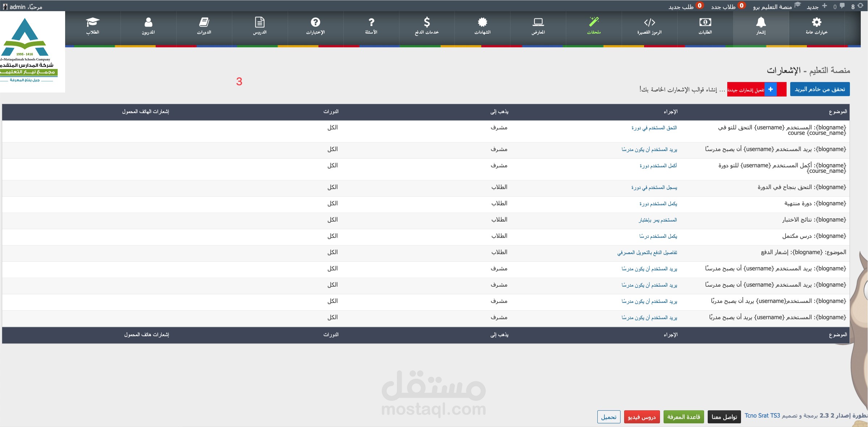Select the Addons magic wand icon
The width and height of the screenshot is (868, 427).
click(x=594, y=22)
